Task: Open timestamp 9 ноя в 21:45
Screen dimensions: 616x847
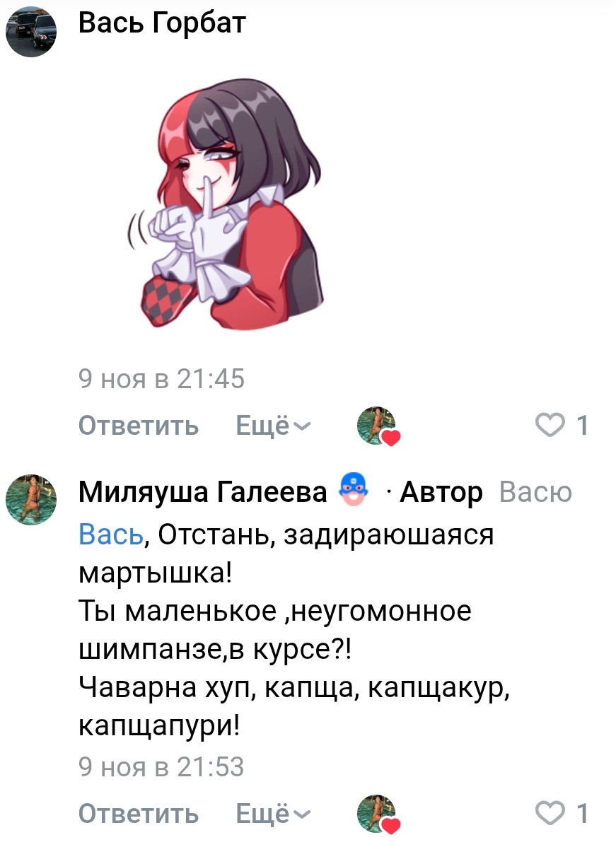Action: point(161,379)
